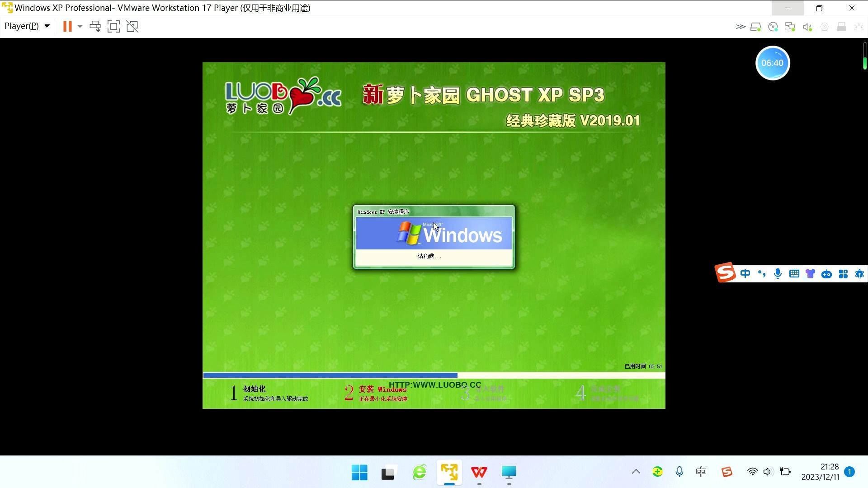Open WPS Office from taskbar
Image resolution: width=868 pixels, height=488 pixels.
tap(479, 473)
